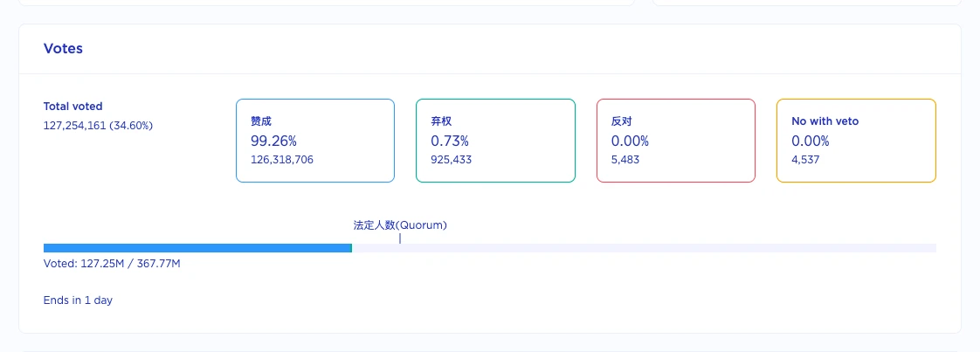Image resolution: width=980 pixels, height=352 pixels.
Task: Click the Quorum tick marker on the bar
Action: 400,238
